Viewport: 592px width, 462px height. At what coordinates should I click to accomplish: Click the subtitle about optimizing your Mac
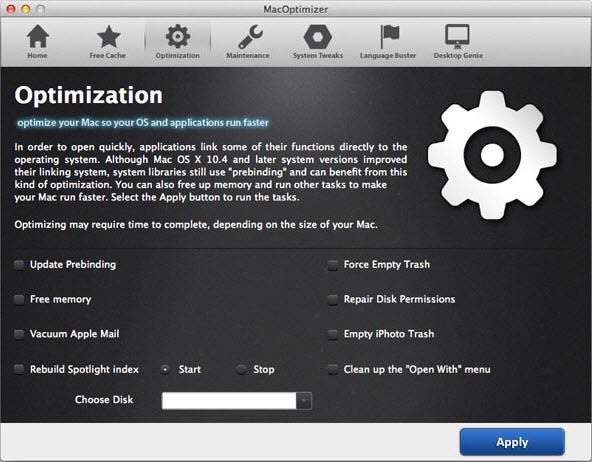click(x=143, y=123)
